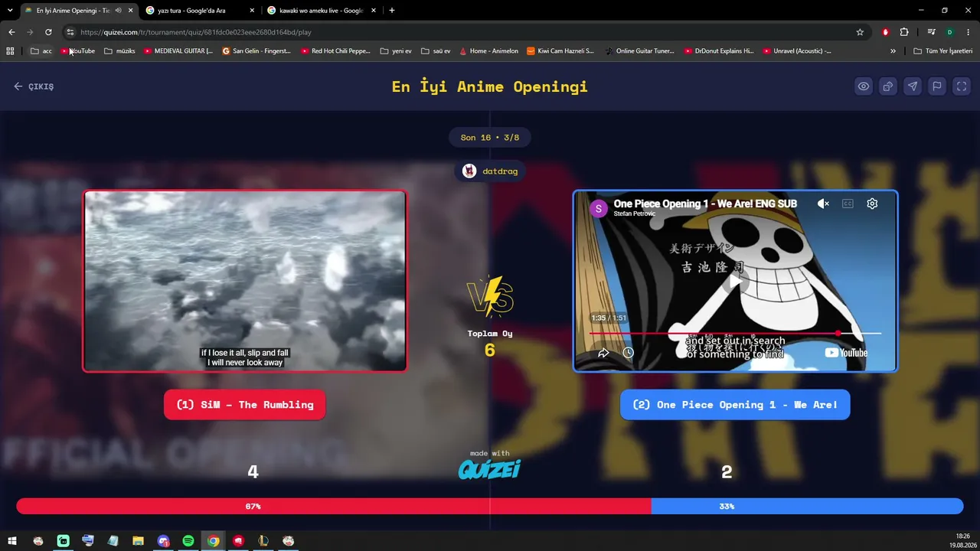
Task: Click the browser back button
Action: [x=11, y=32]
